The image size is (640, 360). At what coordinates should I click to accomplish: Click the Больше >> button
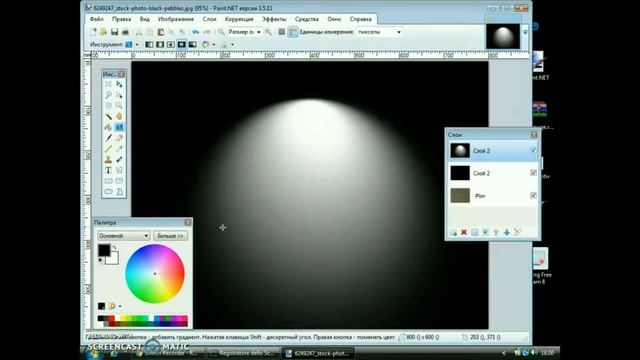click(x=171, y=236)
